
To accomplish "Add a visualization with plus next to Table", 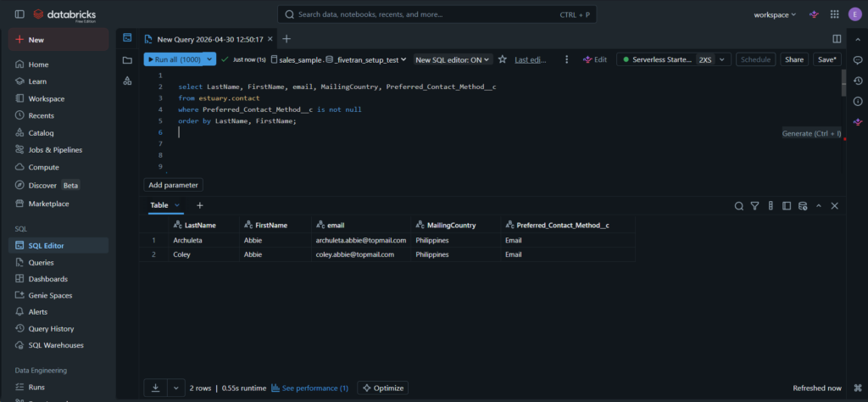I will coord(200,205).
